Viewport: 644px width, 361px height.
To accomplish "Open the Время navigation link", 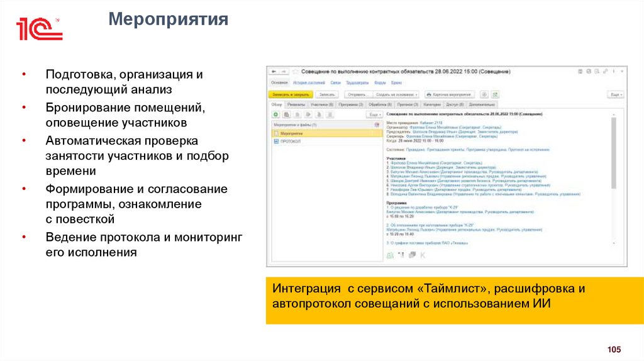I will (396, 82).
